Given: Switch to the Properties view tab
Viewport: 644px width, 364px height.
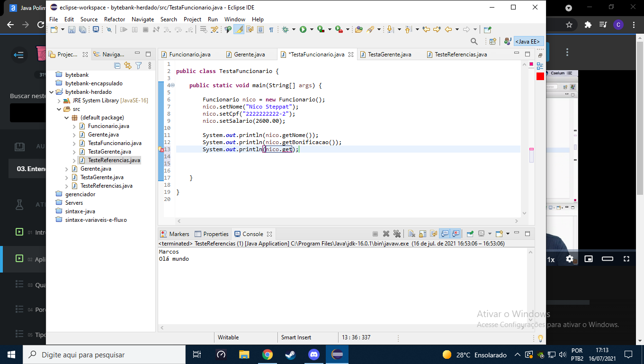Looking at the screenshot, I should pos(212,234).
